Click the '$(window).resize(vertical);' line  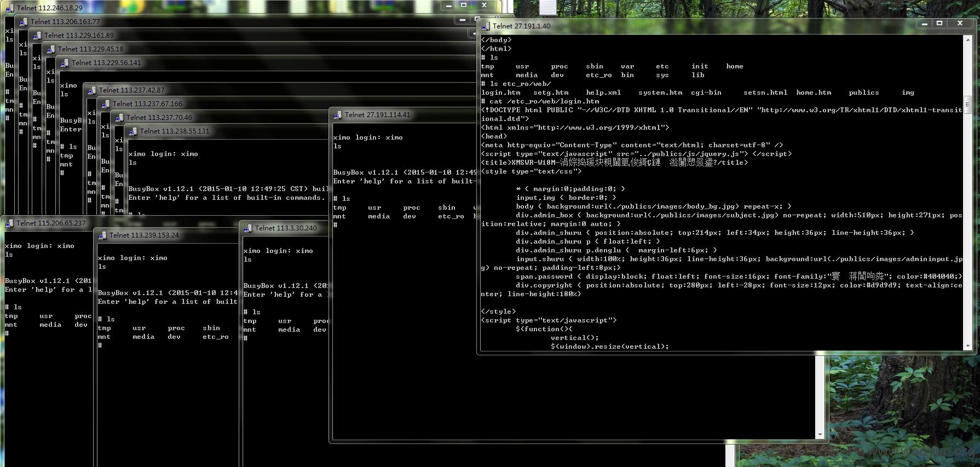610,347
